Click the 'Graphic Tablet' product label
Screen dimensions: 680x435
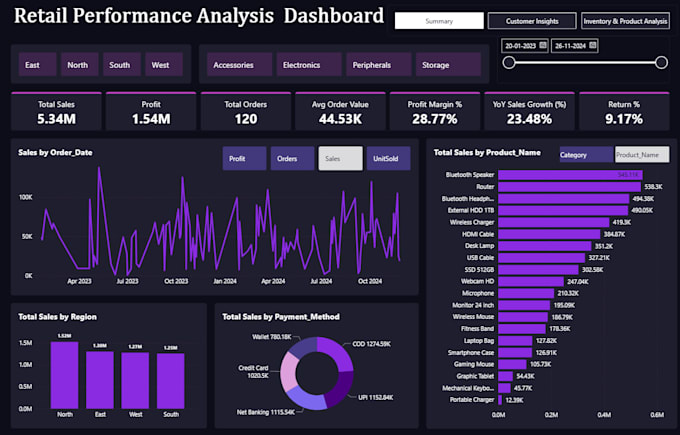(x=475, y=376)
